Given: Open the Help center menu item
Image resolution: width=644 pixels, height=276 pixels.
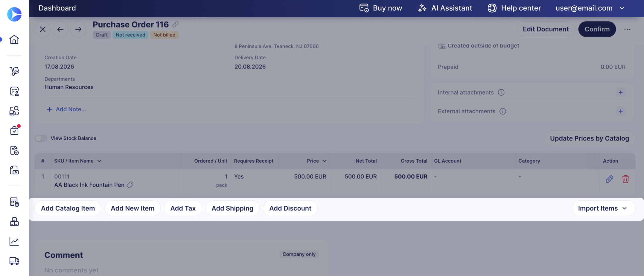Looking at the screenshot, I should point(514,8).
